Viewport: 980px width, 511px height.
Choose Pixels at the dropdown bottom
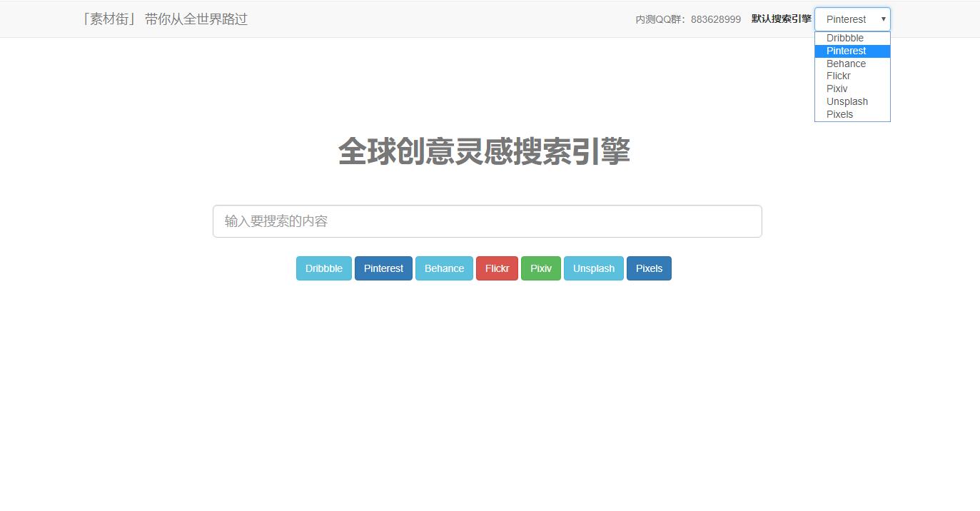click(839, 114)
